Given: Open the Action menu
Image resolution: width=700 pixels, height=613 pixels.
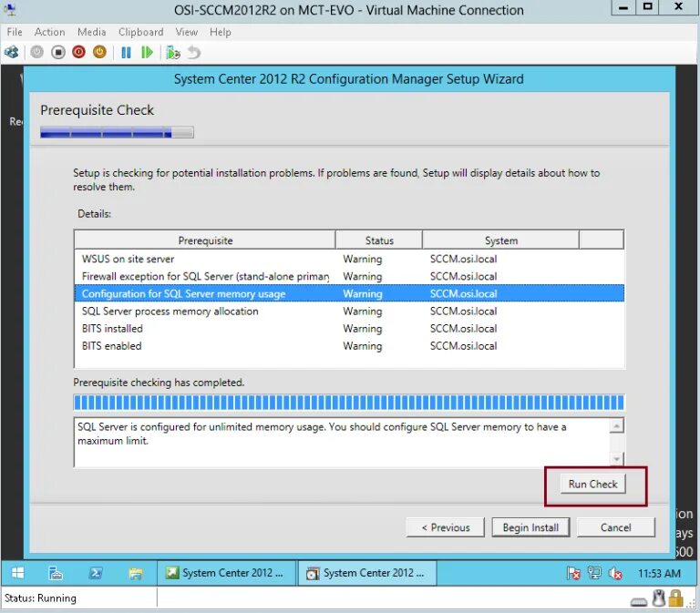Looking at the screenshot, I should click(x=49, y=32).
